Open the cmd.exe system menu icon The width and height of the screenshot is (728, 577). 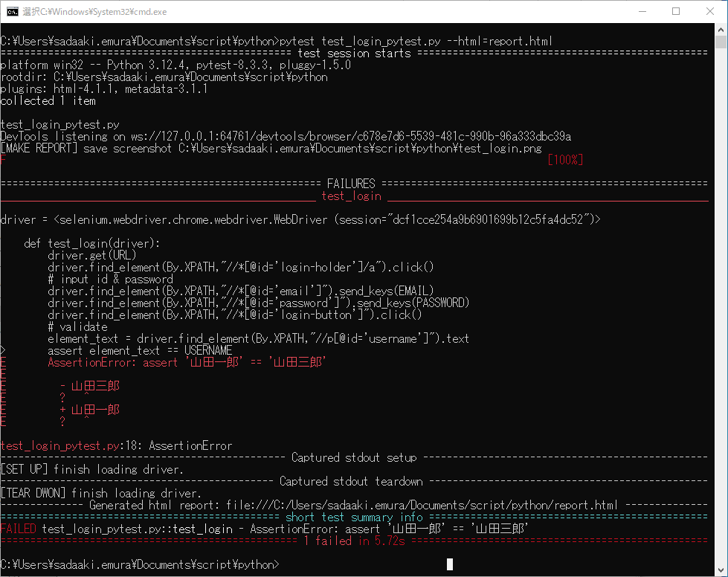[10, 11]
